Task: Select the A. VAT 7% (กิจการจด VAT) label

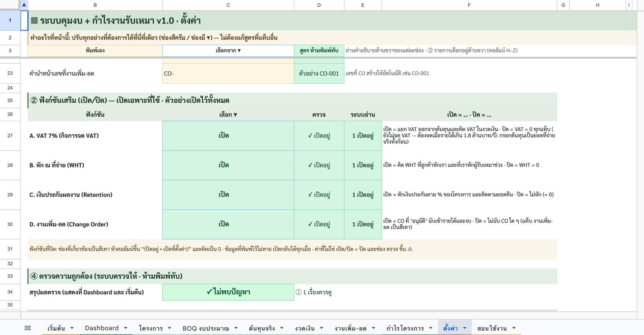Action: (x=64, y=136)
